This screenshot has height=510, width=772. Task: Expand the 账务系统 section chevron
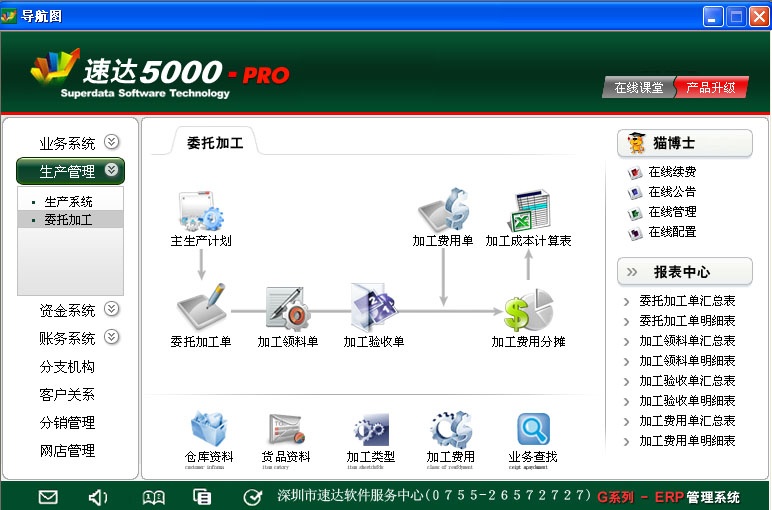(x=112, y=337)
